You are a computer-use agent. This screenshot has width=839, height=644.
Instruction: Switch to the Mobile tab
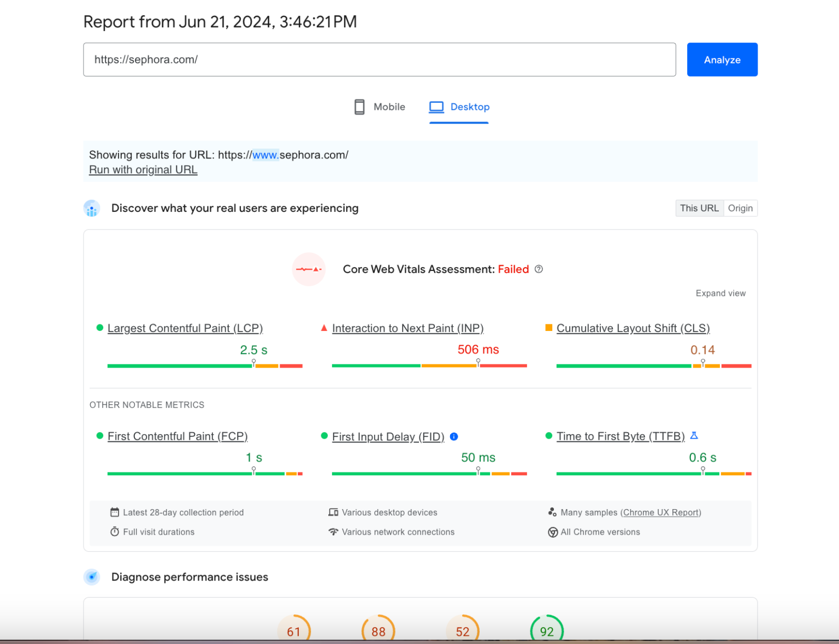pyautogui.click(x=379, y=107)
